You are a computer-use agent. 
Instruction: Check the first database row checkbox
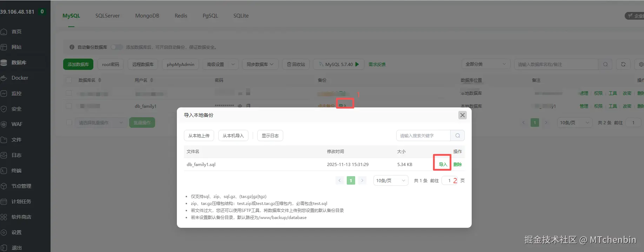click(69, 93)
